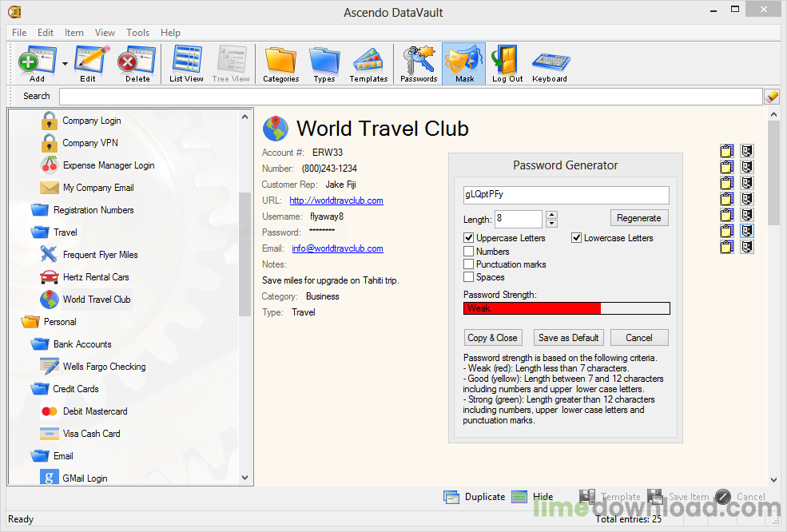Open the Passwords generator tool
This screenshot has height=532, width=787.
pos(419,64)
